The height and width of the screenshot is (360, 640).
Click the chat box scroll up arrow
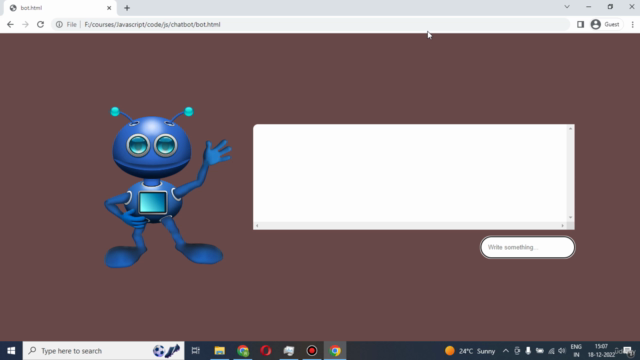pos(571,129)
